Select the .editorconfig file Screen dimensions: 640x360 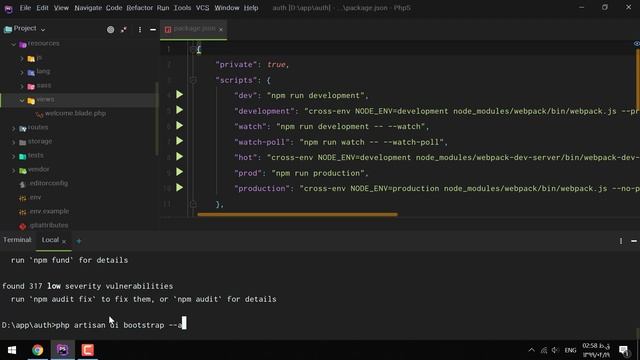click(x=49, y=183)
